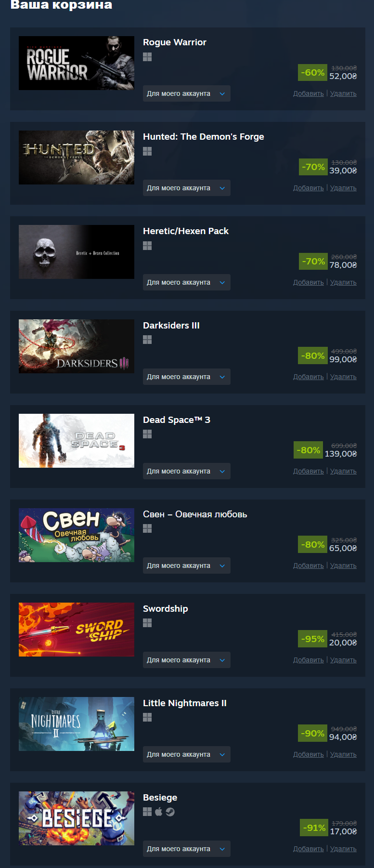Open the Свен Овечная любовь cover image
Image resolution: width=374 pixels, height=868 pixels.
coord(77,535)
